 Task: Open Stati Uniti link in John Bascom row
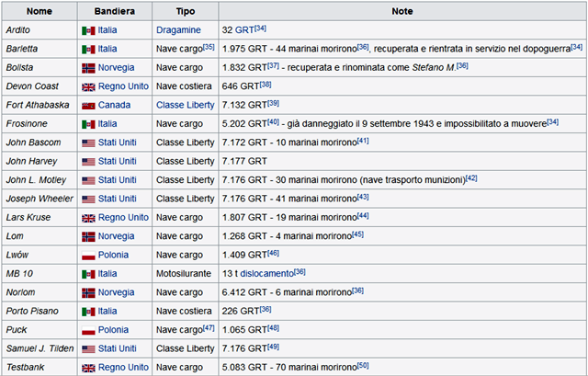click(x=118, y=142)
